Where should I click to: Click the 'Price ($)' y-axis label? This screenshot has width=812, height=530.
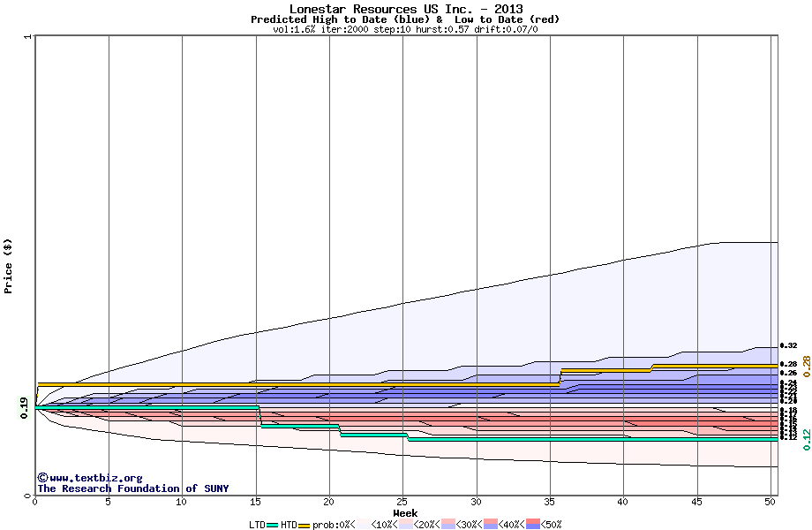(8, 266)
